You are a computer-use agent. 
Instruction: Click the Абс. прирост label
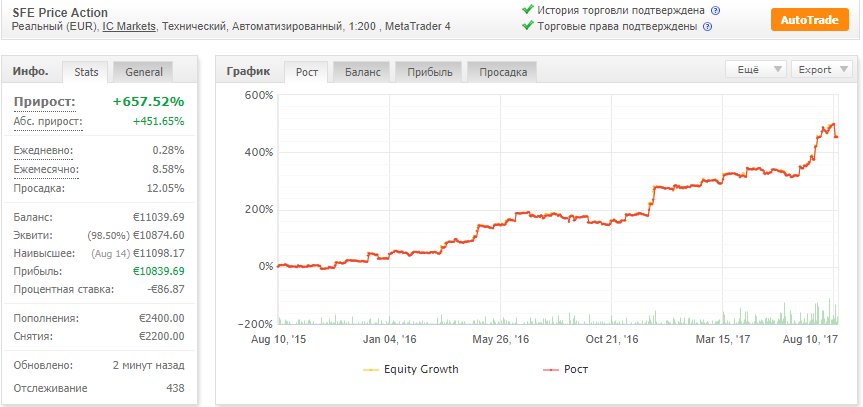[48, 122]
